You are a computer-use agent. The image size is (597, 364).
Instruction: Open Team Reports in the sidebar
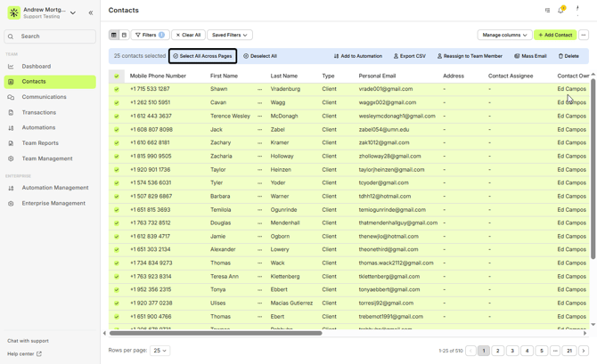click(40, 143)
